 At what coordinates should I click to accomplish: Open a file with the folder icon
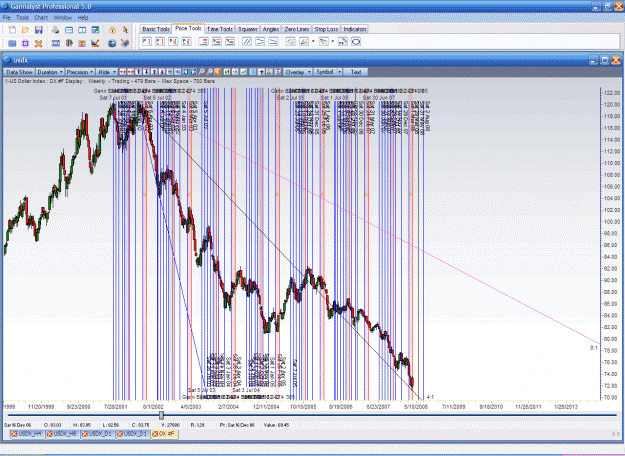[x=26, y=30]
